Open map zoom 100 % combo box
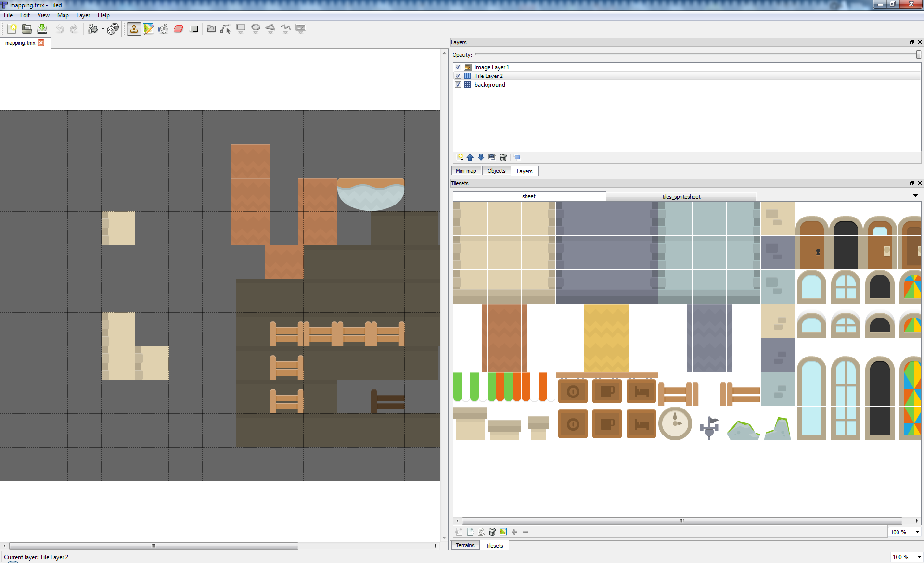The height and width of the screenshot is (563, 924). 906,557
